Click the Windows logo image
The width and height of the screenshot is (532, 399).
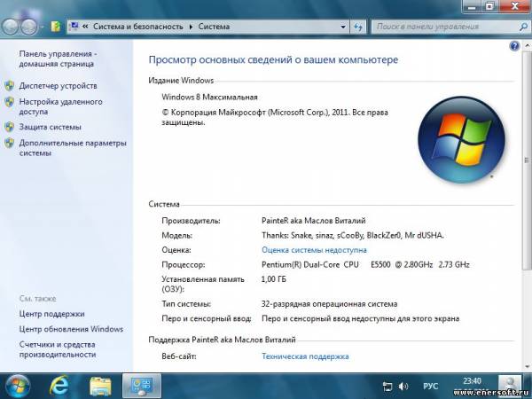pyautogui.click(x=461, y=139)
